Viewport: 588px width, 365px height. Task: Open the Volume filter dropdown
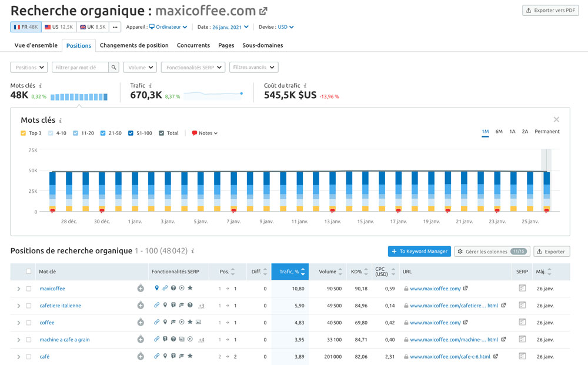140,68
